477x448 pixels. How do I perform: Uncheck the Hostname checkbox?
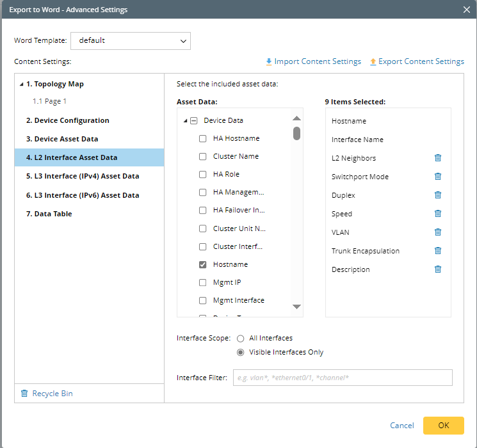click(202, 264)
